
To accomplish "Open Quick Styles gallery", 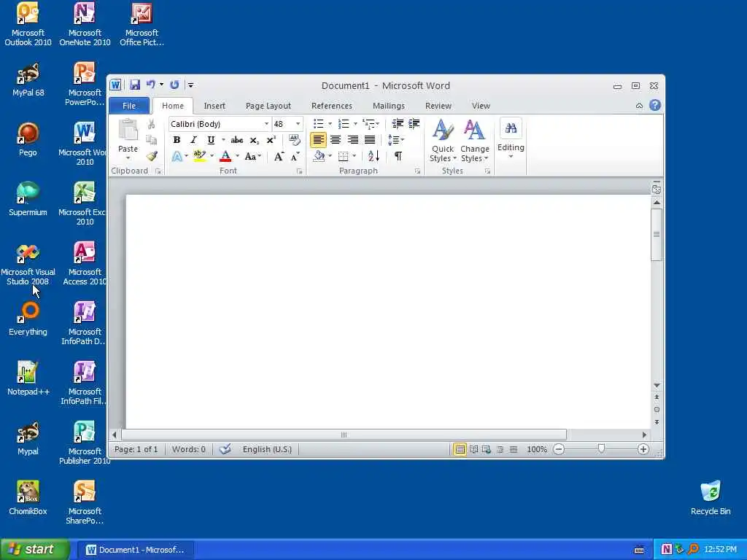I will pos(443,141).
